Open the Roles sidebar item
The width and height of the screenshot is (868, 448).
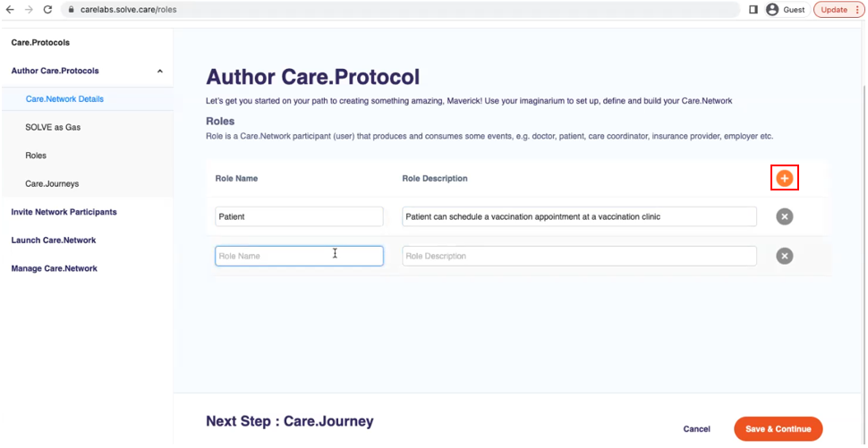tap(36, 156)
